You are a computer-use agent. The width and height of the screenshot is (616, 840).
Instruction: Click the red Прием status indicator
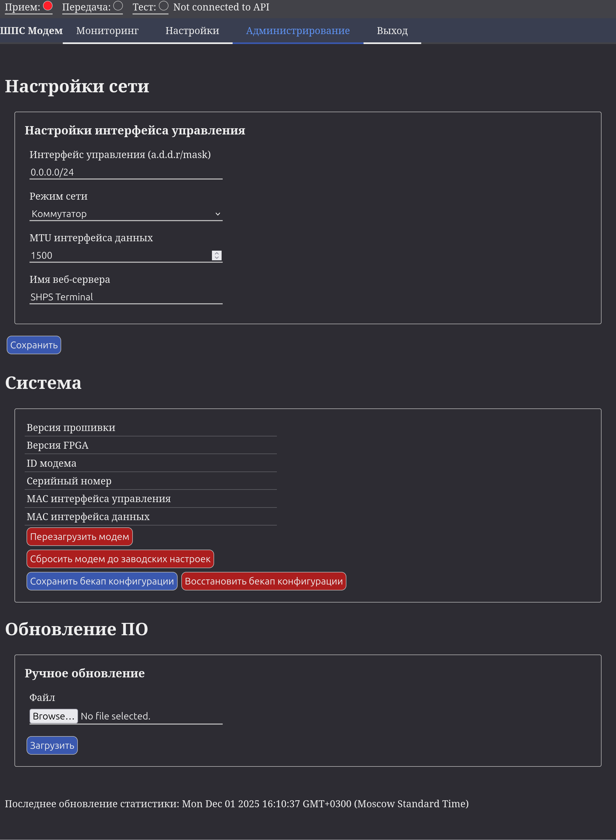pos(48,6)
